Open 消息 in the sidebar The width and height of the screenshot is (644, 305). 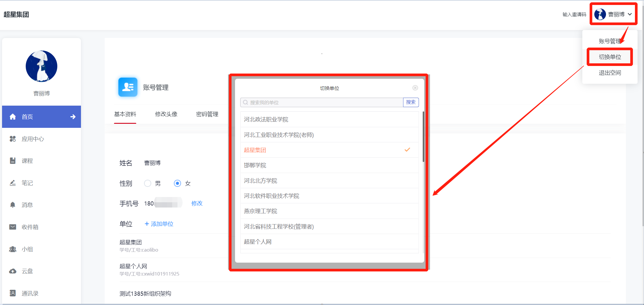[42, 205]
